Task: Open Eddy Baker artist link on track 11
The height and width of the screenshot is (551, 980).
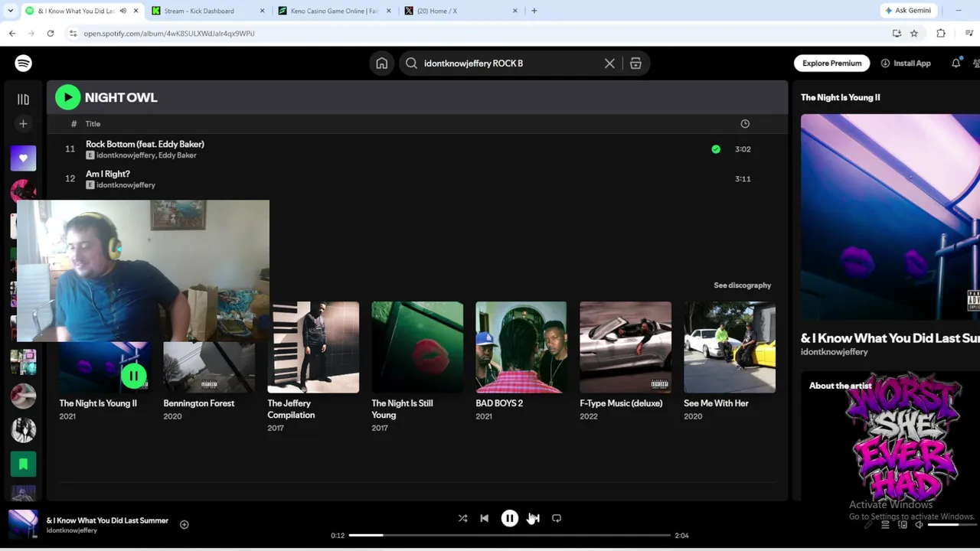Action: coord(177,155)
